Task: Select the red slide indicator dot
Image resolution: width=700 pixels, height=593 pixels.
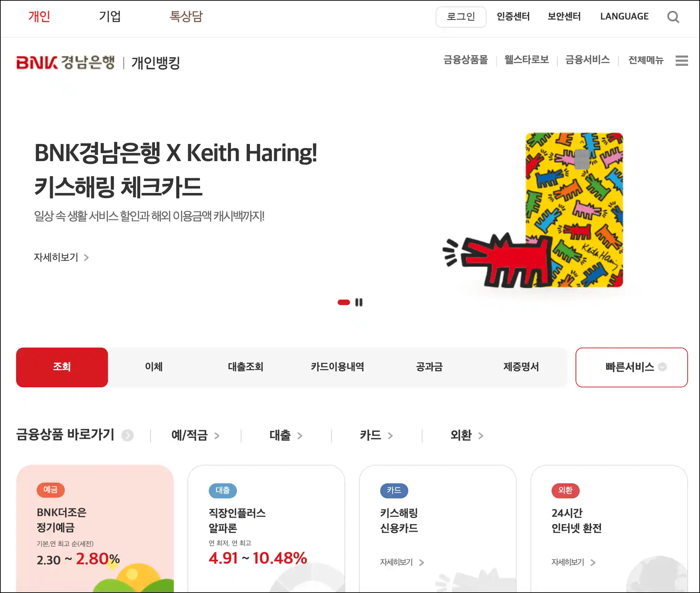Action: (x=343, y=302)
